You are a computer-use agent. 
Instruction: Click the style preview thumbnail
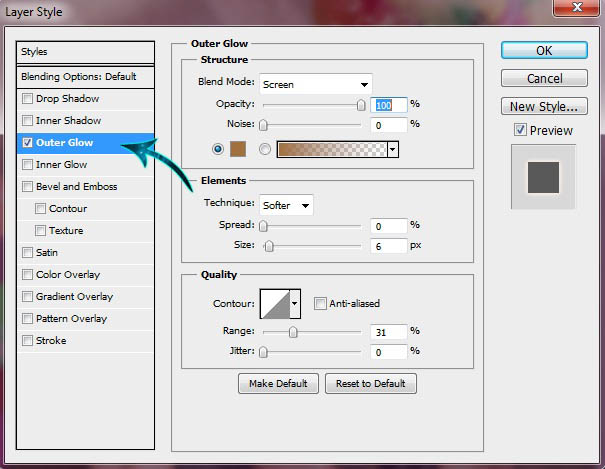click(x=543, y=177)
